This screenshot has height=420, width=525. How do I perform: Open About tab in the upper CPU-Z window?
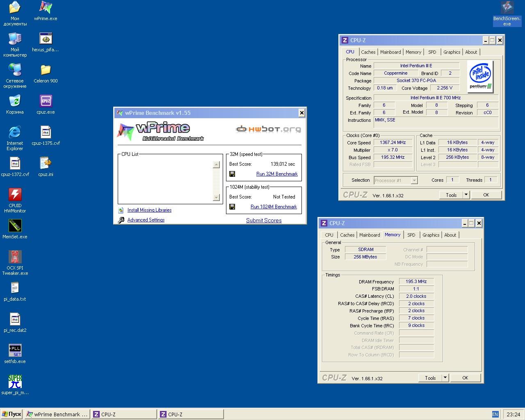(x=471, y=52)
